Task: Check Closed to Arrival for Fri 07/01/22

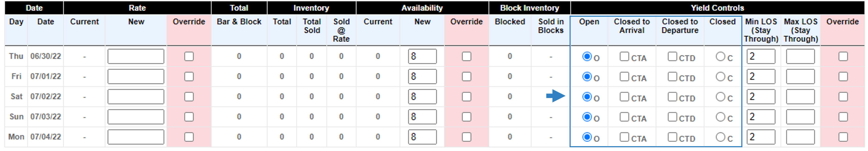Action: [x=624, y=77]
